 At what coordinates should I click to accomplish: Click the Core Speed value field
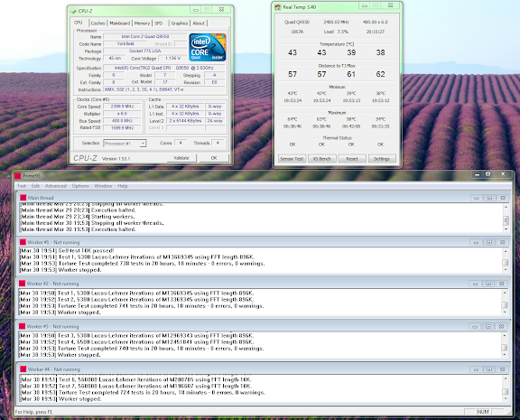point(123,107)
